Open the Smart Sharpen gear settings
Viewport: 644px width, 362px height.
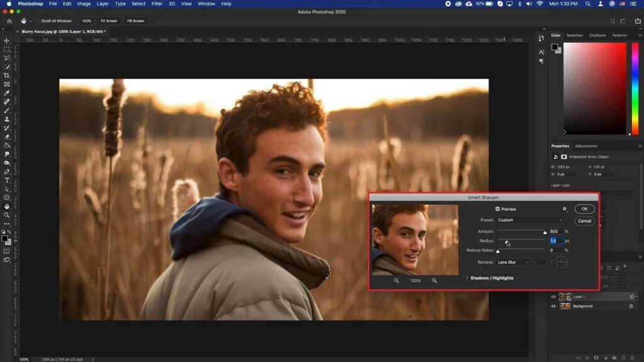click(564, 209)
